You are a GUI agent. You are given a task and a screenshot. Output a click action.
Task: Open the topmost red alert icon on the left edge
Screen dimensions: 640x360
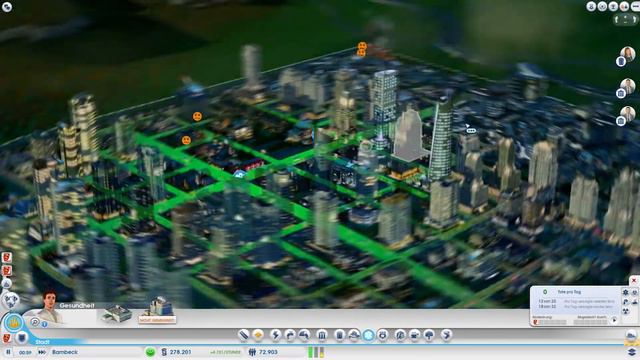pyautogui.click(x=7, y=257)
